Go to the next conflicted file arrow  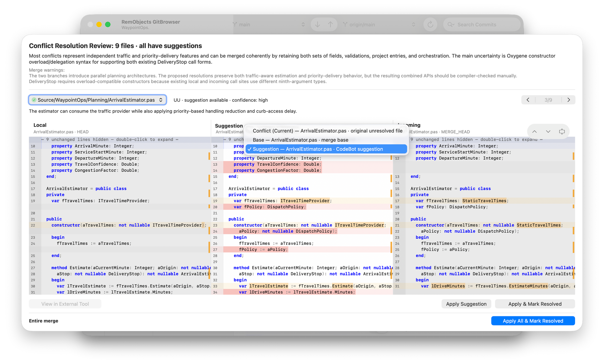[569, 100]
